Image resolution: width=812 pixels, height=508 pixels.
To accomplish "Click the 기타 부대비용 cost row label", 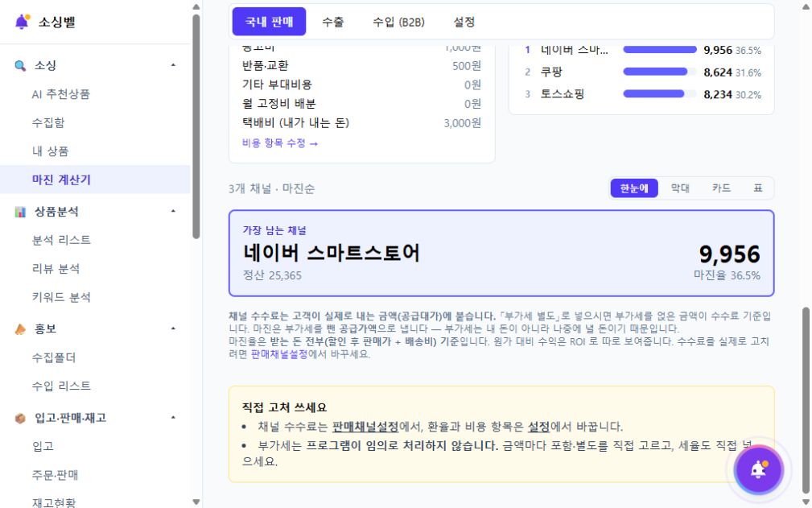I will [277, 85].
